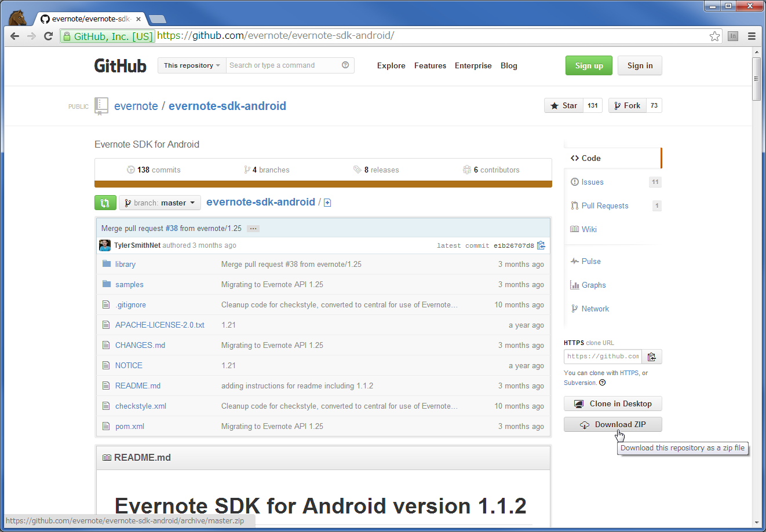This screenshot has width=766, height=532.
Task: Click the evernote owner link
Action: coord(136,106)
